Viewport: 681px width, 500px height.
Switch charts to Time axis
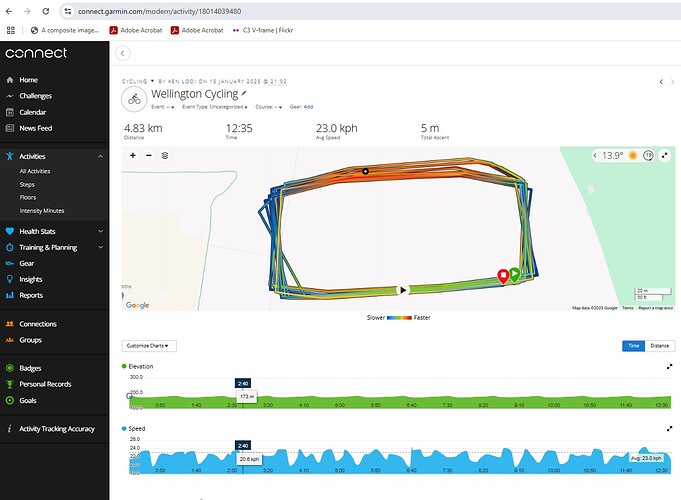[633, 346]
